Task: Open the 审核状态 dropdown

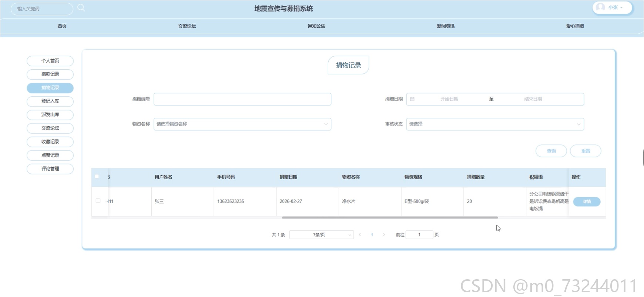Action: [495, 124]
